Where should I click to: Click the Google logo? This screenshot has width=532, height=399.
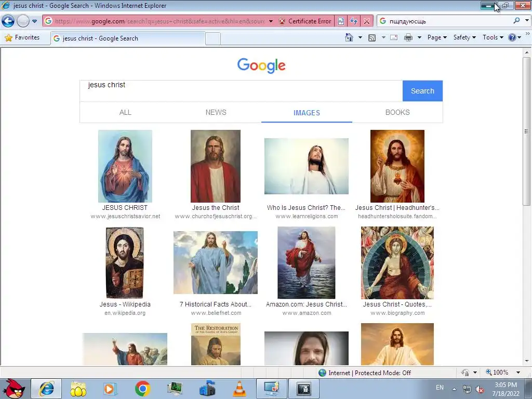click(x=261, y=65)
